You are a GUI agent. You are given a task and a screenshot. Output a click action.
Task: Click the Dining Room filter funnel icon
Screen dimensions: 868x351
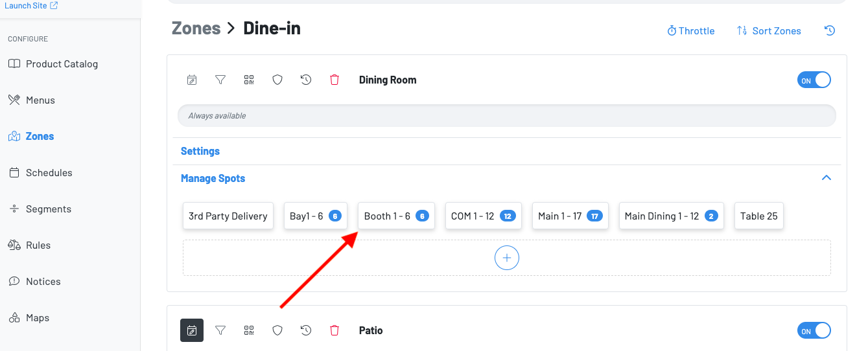click(220, 80)
